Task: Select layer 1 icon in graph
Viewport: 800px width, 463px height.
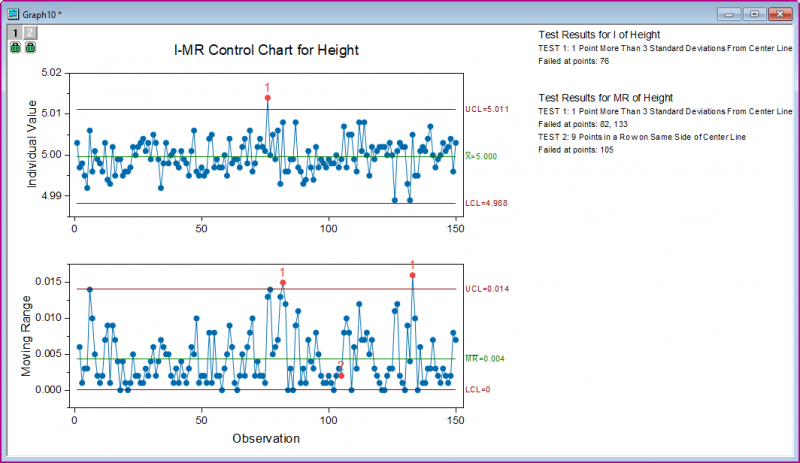Action: [15, 33]
